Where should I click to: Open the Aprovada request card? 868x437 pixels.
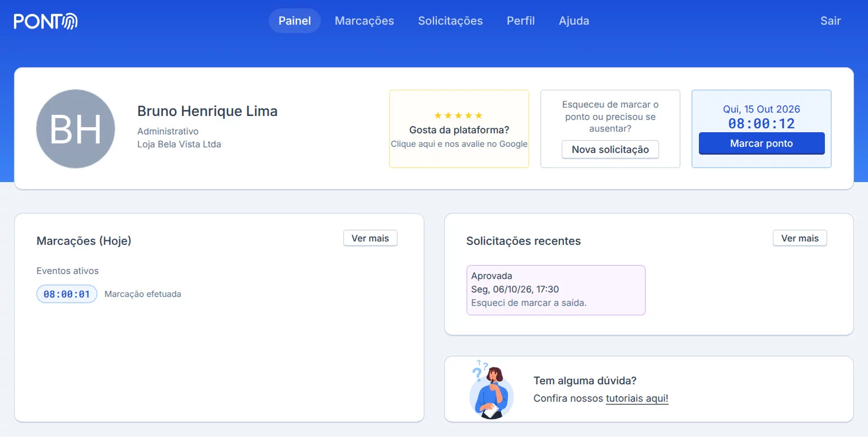pos(556,290)
